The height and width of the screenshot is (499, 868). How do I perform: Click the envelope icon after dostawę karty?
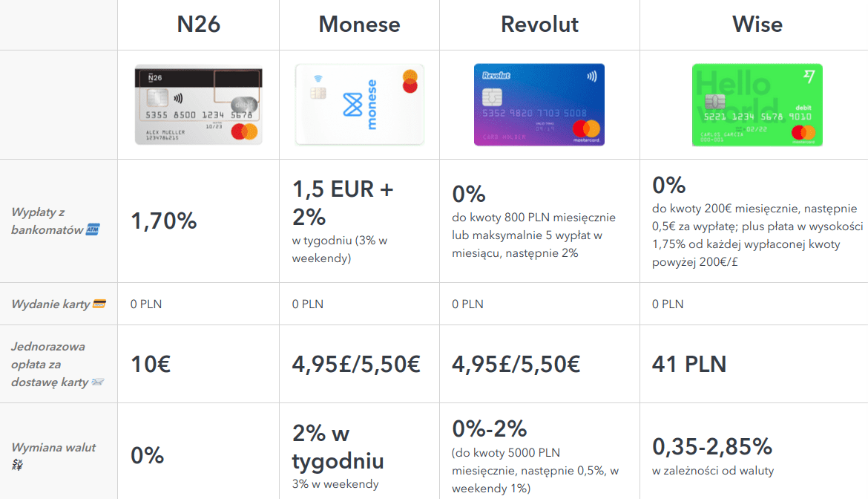coord(97,382)
